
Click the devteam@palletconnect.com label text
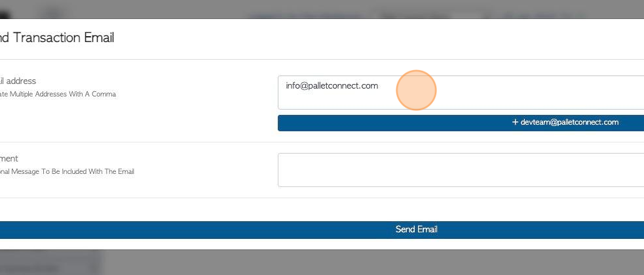pyautogui.click(x=570, y=122)
